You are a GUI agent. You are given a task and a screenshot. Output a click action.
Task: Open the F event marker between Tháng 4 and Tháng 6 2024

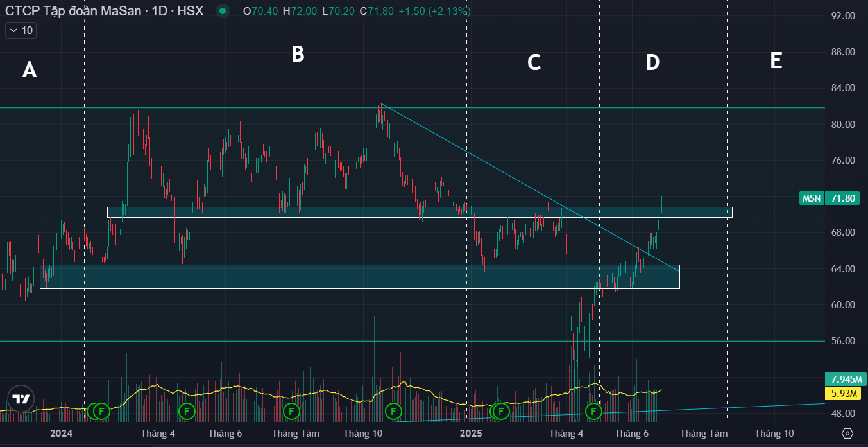186,410
